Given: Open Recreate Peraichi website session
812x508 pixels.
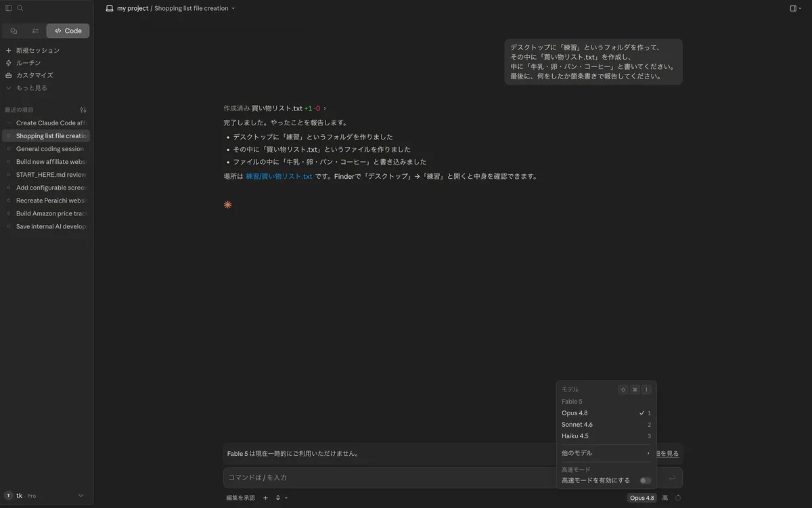Looking at the screenshot, I should pos(46,200).
